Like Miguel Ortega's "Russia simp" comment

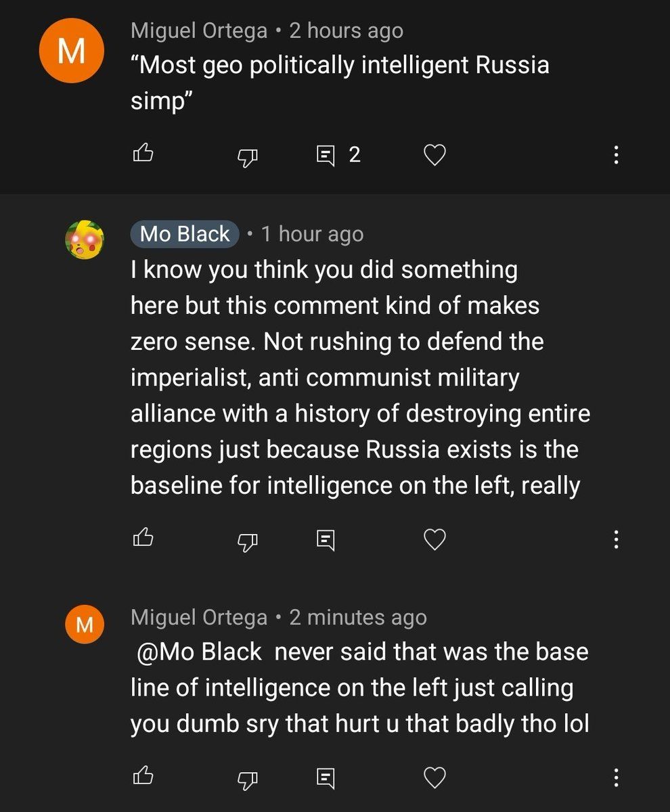tap(142, 155)
